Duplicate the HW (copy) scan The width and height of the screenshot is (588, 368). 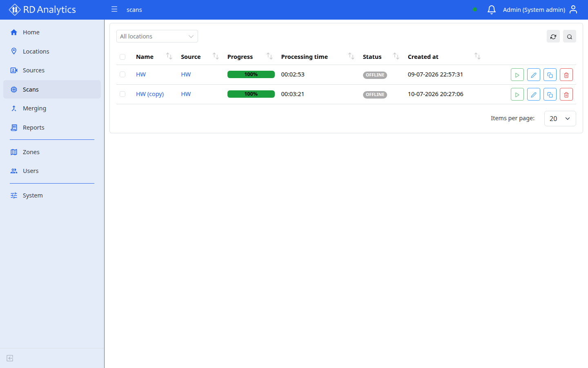(550, 94)
